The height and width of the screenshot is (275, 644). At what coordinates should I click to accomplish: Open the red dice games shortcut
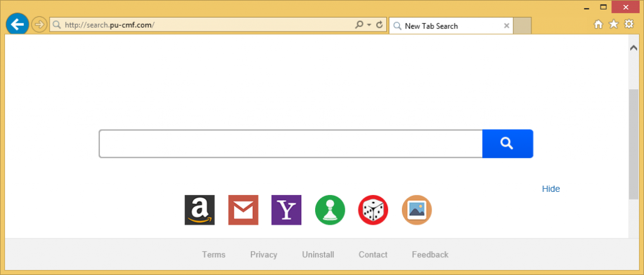click(374, 210)
